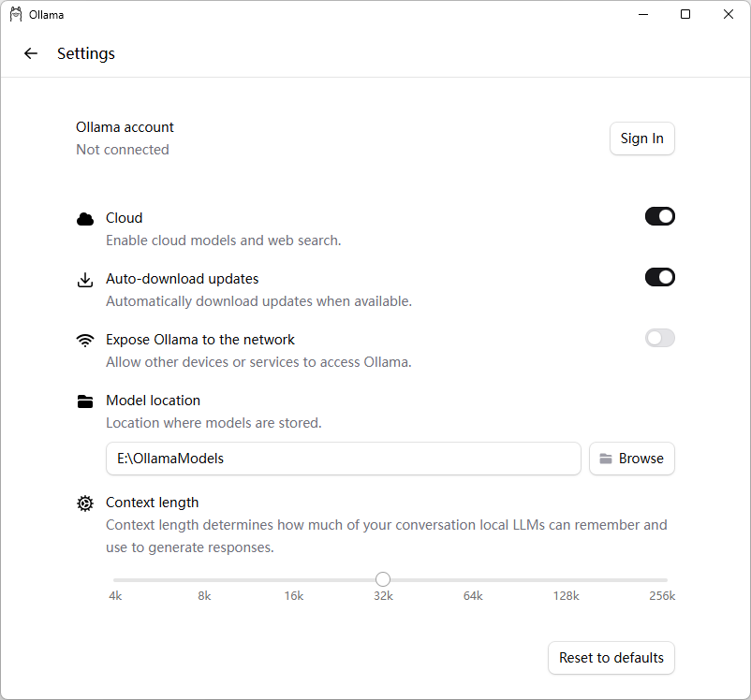
Task: Click the context length slider handle
Action: pyautogui.click(x=383, y=579)
